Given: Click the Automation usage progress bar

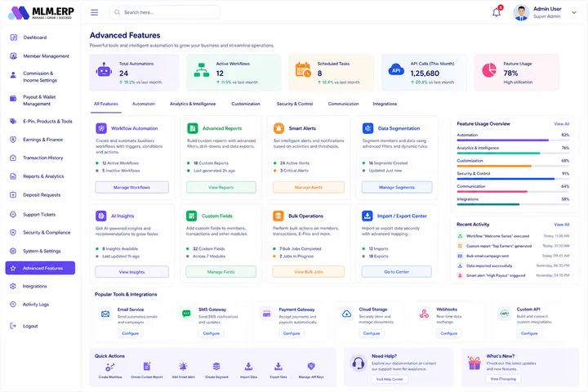Looking at the screenshot, I should [x=513, y=140].
